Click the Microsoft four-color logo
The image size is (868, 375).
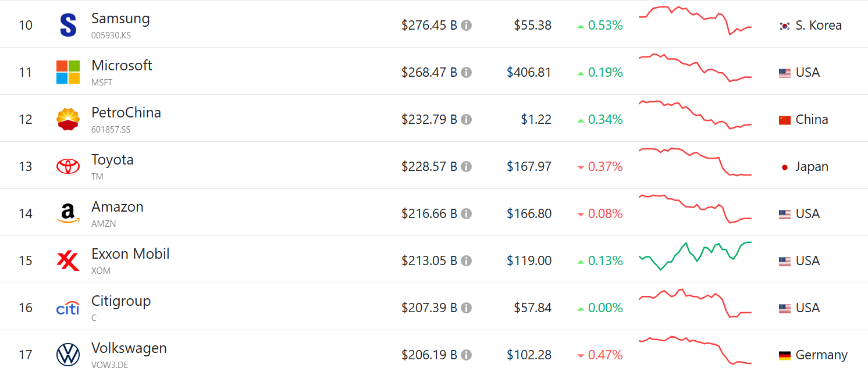(x=68, y=72)
